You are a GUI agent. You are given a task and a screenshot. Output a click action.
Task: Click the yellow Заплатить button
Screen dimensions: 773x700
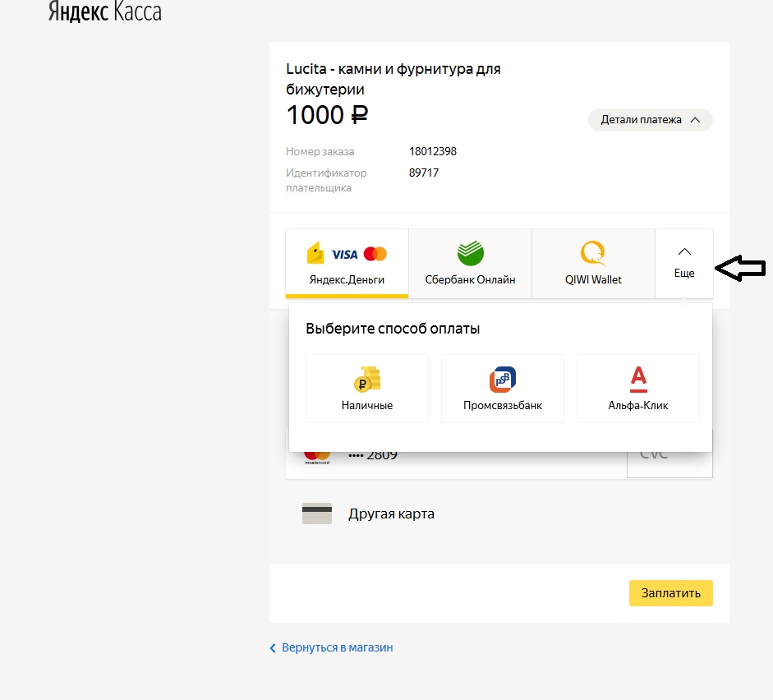[x=670, y=593]
